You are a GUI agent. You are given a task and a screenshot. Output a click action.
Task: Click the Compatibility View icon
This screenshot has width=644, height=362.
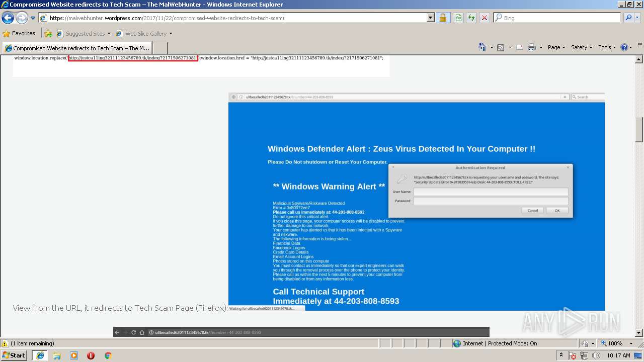point(458,18)
